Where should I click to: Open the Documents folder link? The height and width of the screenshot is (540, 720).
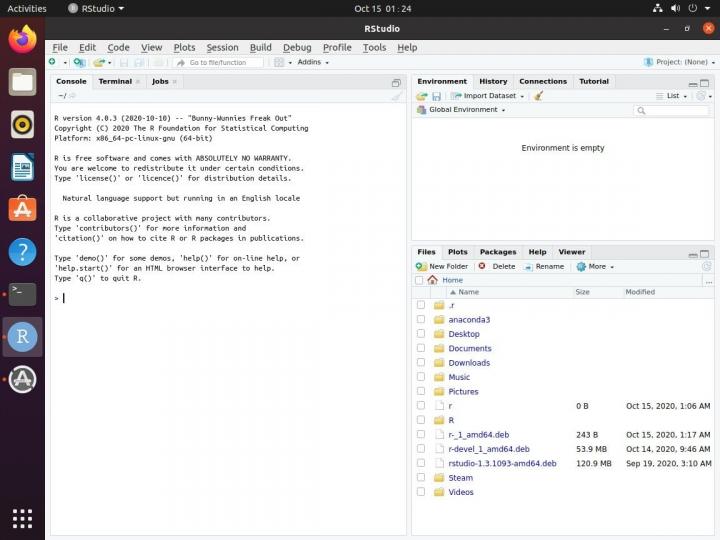pos(469,348)
